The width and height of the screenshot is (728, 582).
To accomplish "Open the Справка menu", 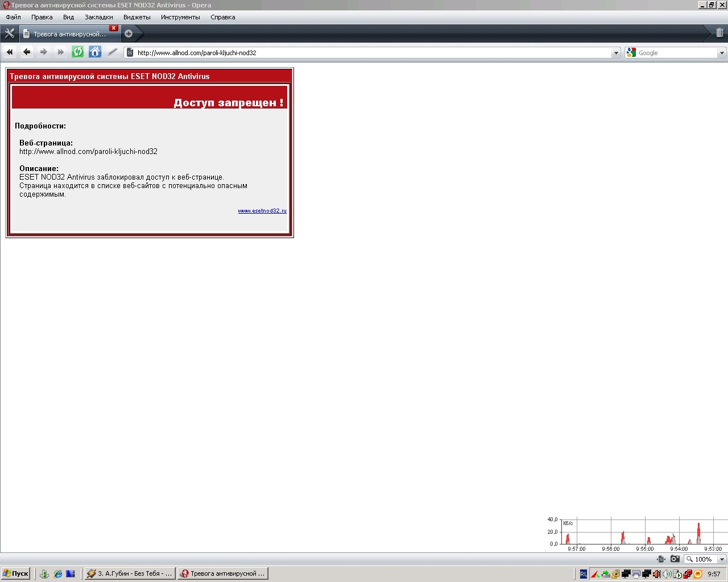I will tap(223, 17).
